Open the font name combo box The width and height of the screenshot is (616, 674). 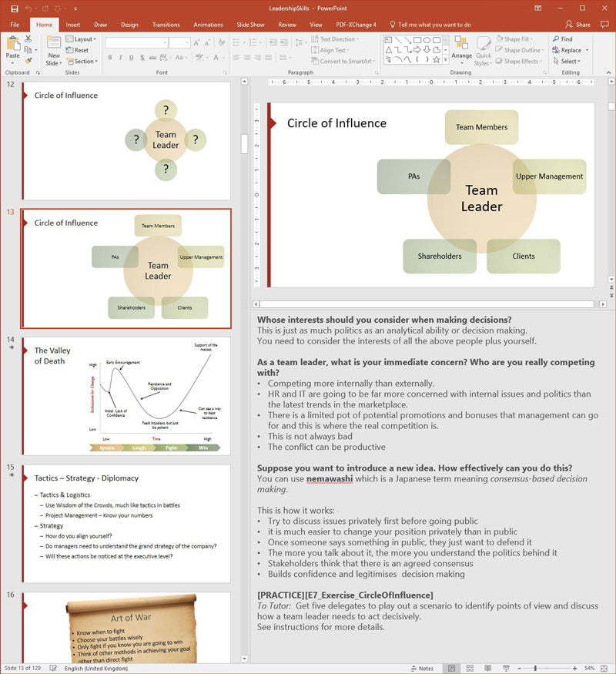point(136,43)
